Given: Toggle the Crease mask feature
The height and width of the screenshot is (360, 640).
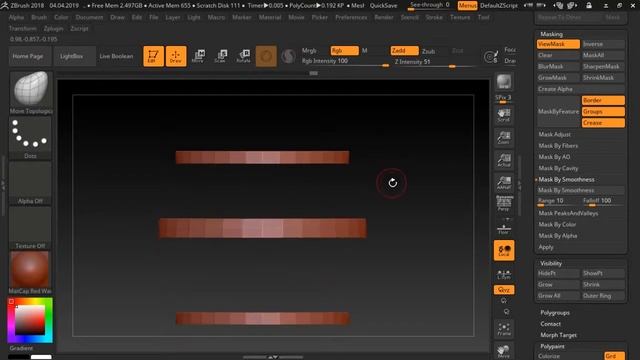Looking at the screenshot, I should [603, 123].
